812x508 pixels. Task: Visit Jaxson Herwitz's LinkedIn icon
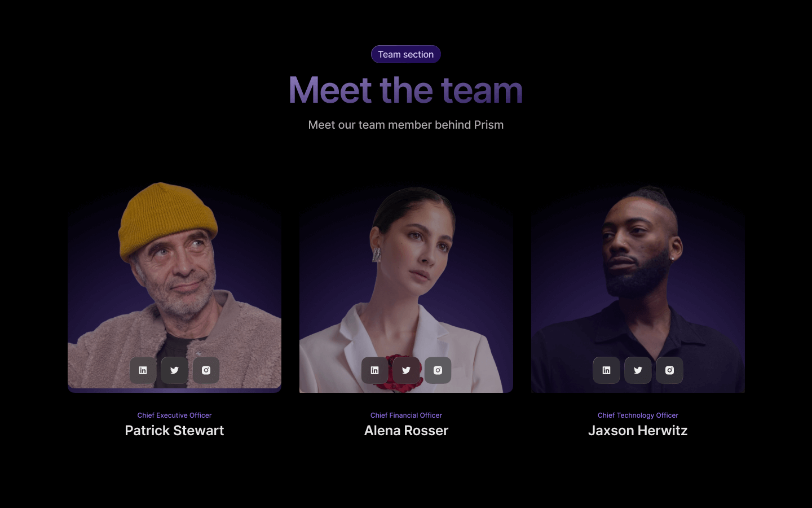(x=606, y=370)
